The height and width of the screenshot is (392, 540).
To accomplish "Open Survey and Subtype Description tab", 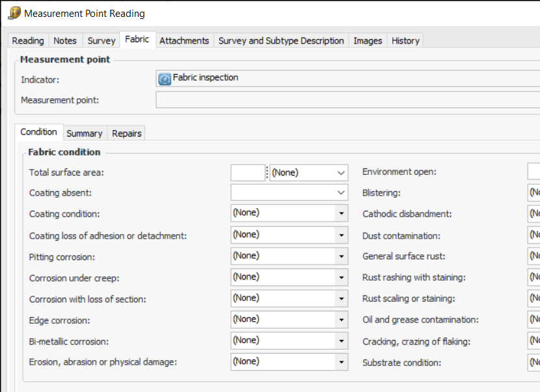I will click(x=281, y=40).
